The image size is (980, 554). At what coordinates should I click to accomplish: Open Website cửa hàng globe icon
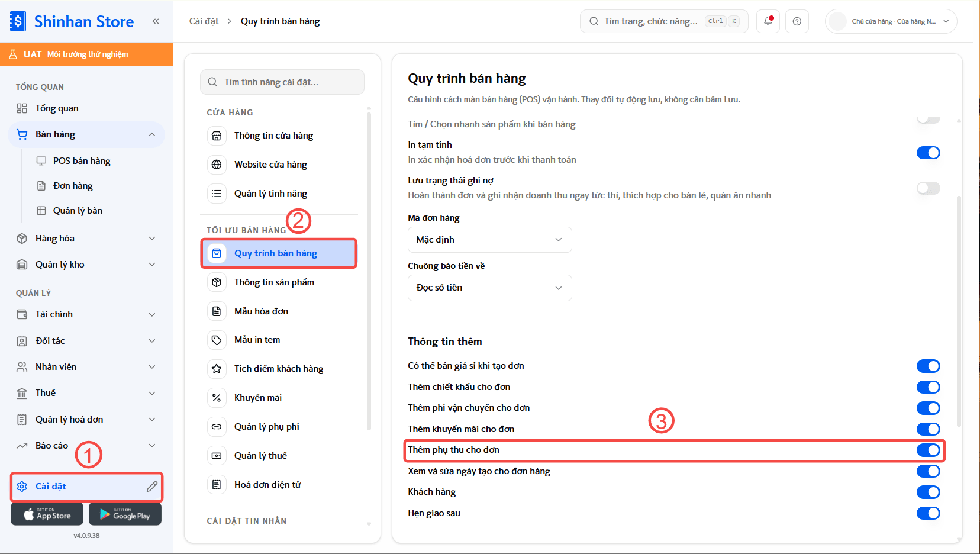pyautogui.click(x=217, y=165)
